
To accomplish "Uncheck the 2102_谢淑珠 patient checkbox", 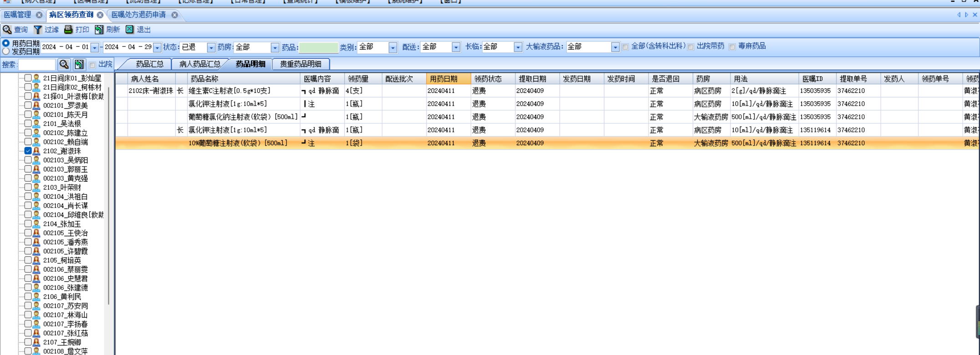I will 28,151.
